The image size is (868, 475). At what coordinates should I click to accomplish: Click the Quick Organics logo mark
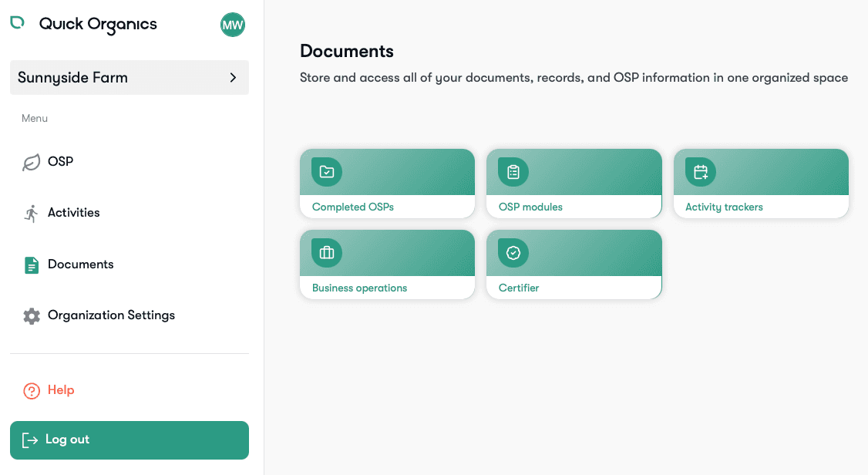[17, 23]
